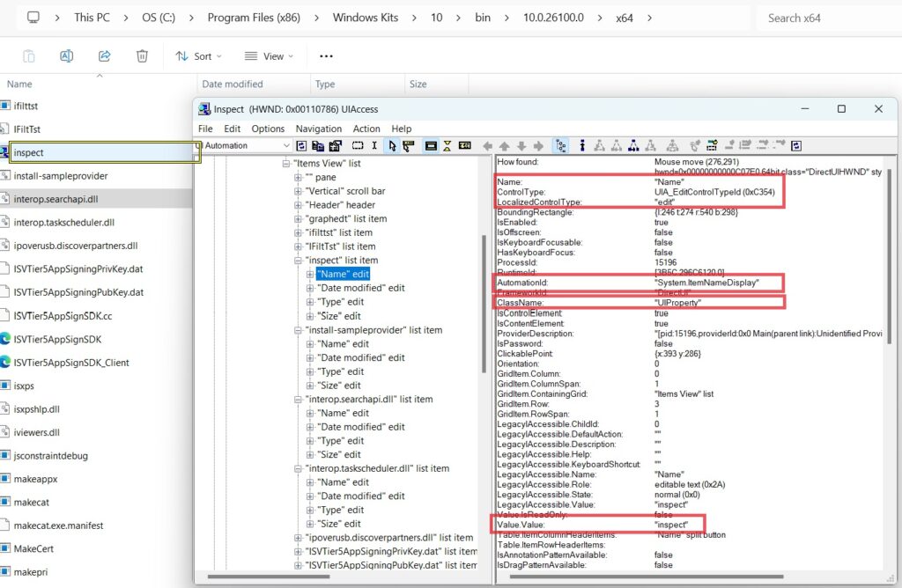Select the Watch Cursor arrow tool in Inspect
902x588 pixels.
[x=391, y=144]
